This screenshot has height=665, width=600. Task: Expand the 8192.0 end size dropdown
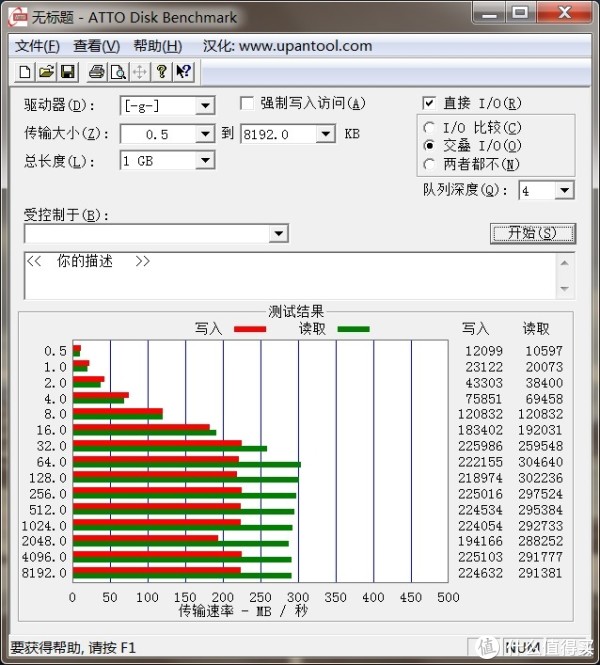point(326,134)
